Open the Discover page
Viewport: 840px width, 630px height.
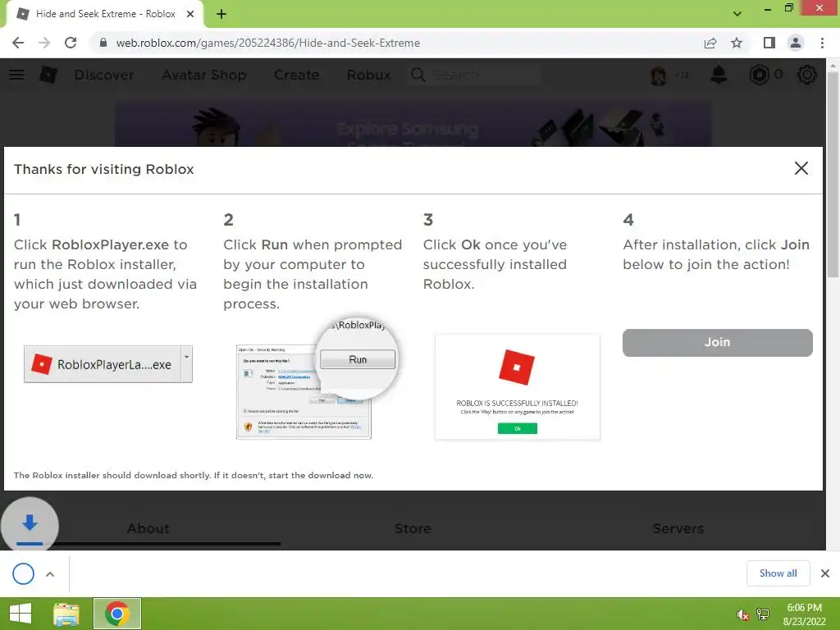tap(104, 75)
